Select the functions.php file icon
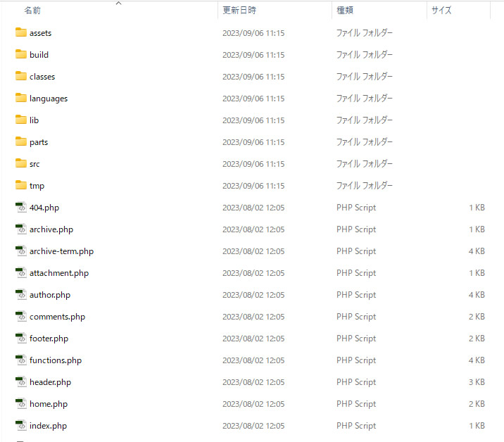504x442 pixels. [x=20, y=360]
